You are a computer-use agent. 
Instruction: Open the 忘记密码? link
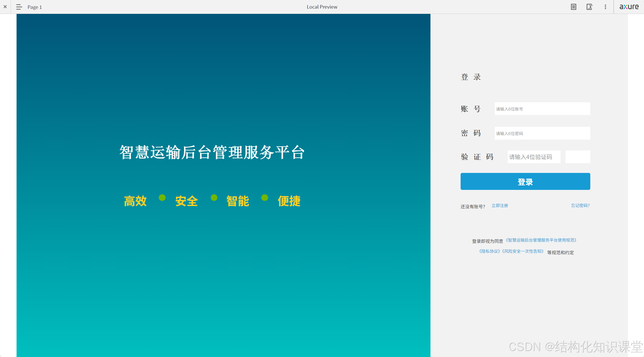580,206
